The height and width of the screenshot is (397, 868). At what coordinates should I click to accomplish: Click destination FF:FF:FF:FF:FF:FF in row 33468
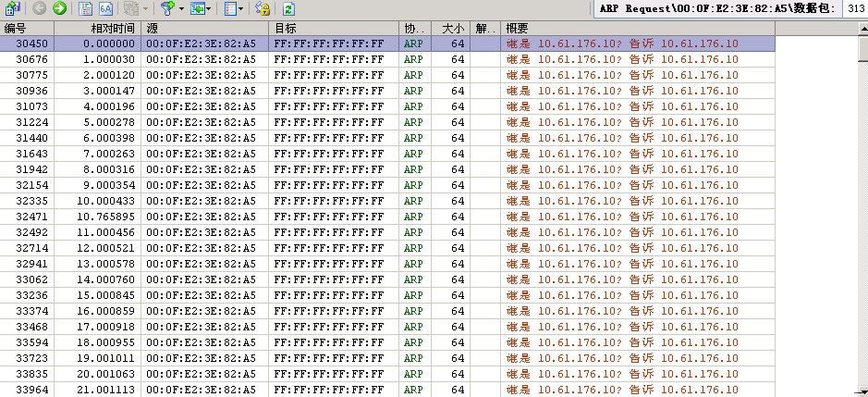[x=329, y=327]
